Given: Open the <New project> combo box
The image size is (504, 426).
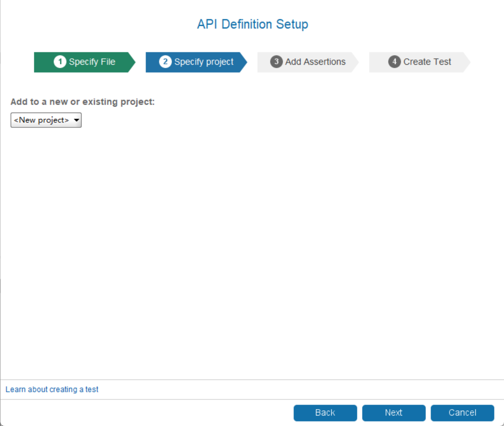Looking at the screenshot, I should 42,120.
